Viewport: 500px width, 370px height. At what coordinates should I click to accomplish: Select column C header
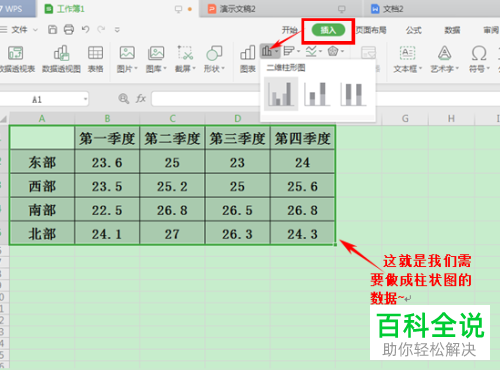(172, 118)
